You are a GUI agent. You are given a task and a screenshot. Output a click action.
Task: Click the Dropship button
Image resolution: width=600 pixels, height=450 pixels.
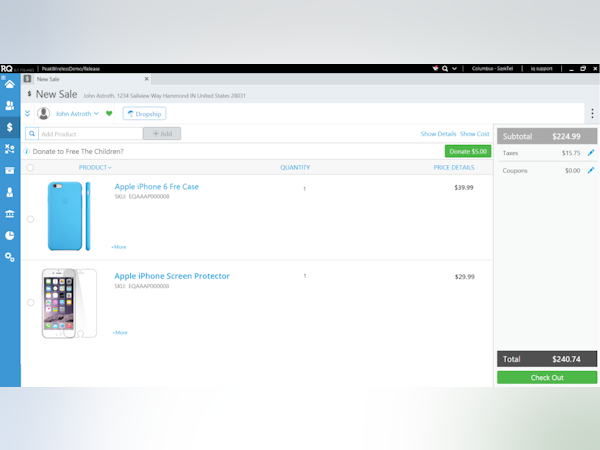[144, 114]
